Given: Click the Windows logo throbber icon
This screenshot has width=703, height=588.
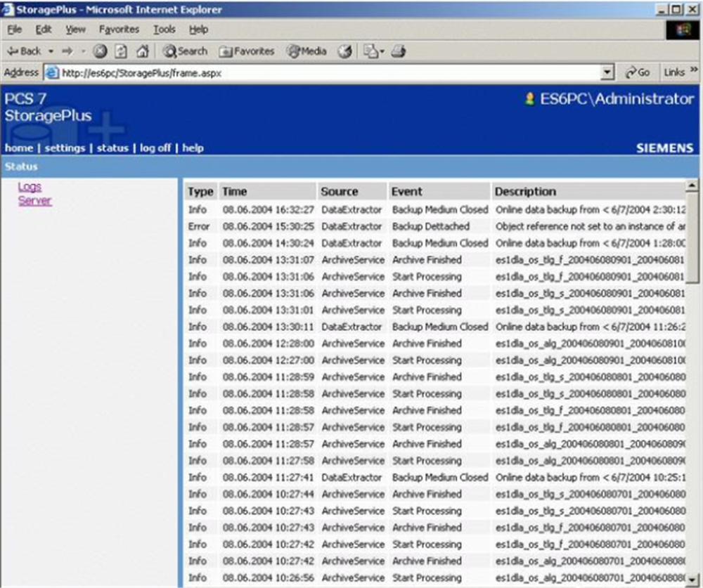Looking at the screenshot, I should [x=683, y=30].
